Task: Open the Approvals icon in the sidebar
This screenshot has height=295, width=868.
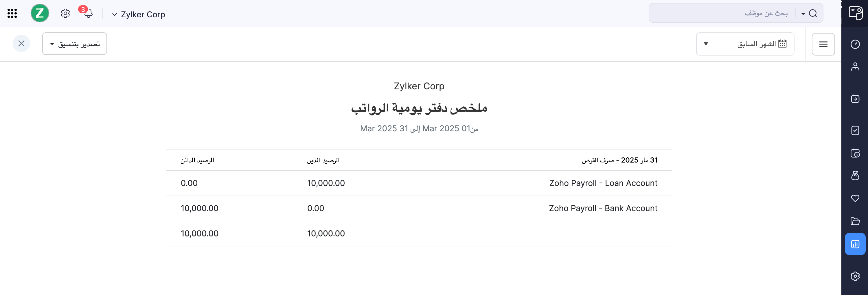Action: pyautogui.click(x=855, y=130)
